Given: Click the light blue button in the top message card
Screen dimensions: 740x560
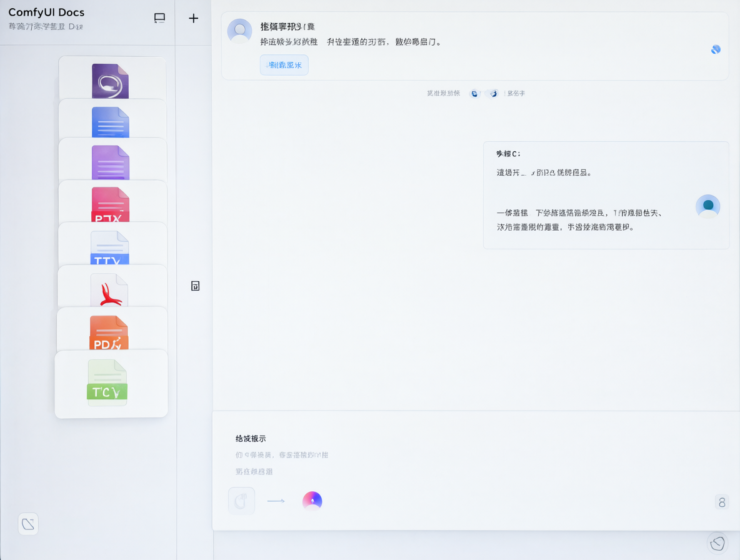Looking at the screenshot, I should 284,64.
